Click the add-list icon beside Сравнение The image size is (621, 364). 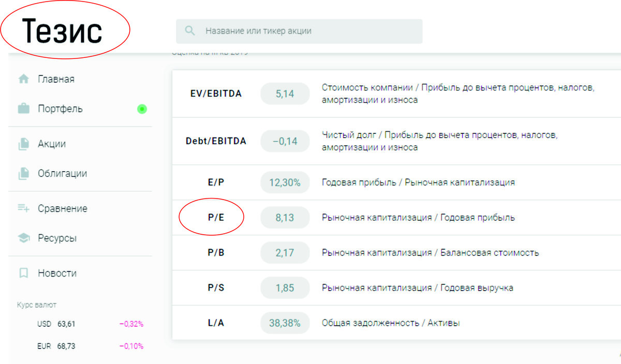(x=23, y=208)
